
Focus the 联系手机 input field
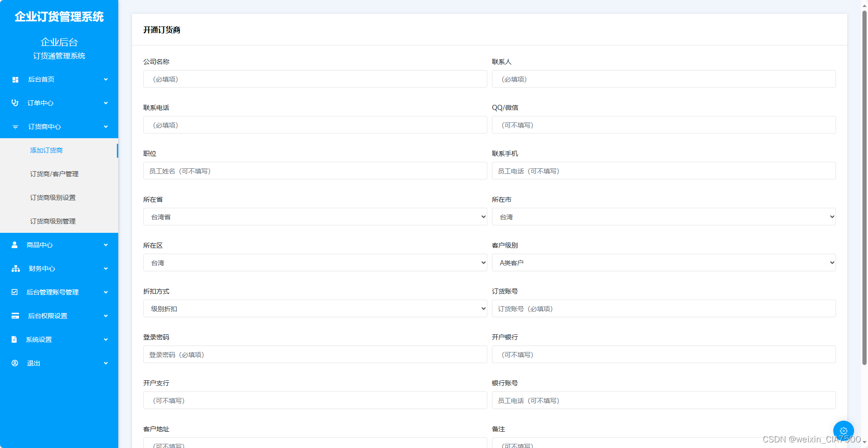click(x=664, y=171)
